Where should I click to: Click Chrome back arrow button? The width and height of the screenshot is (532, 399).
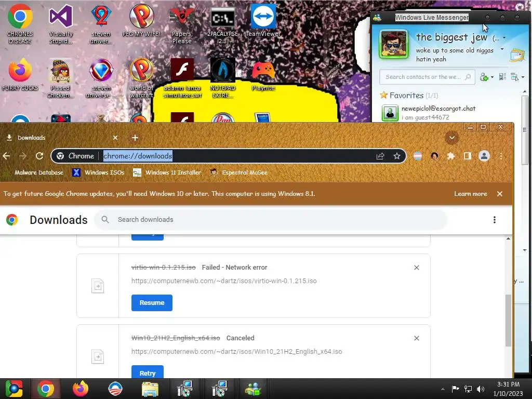6,156
